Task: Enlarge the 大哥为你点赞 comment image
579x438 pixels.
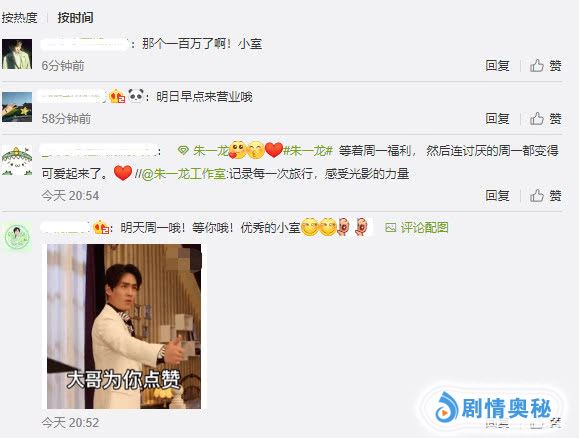Action: 124,326
